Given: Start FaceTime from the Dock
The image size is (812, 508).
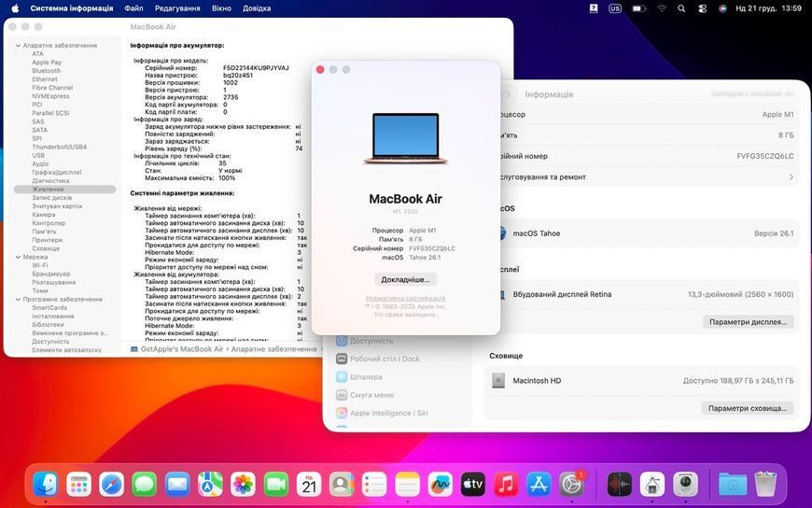Looking at the screenshot, I should coord(276,486).
